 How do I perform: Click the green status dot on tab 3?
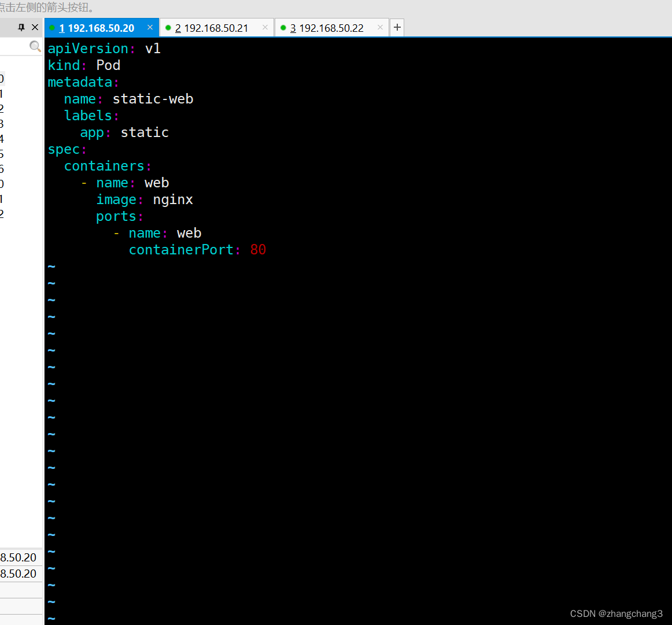[x=283, y=28]
